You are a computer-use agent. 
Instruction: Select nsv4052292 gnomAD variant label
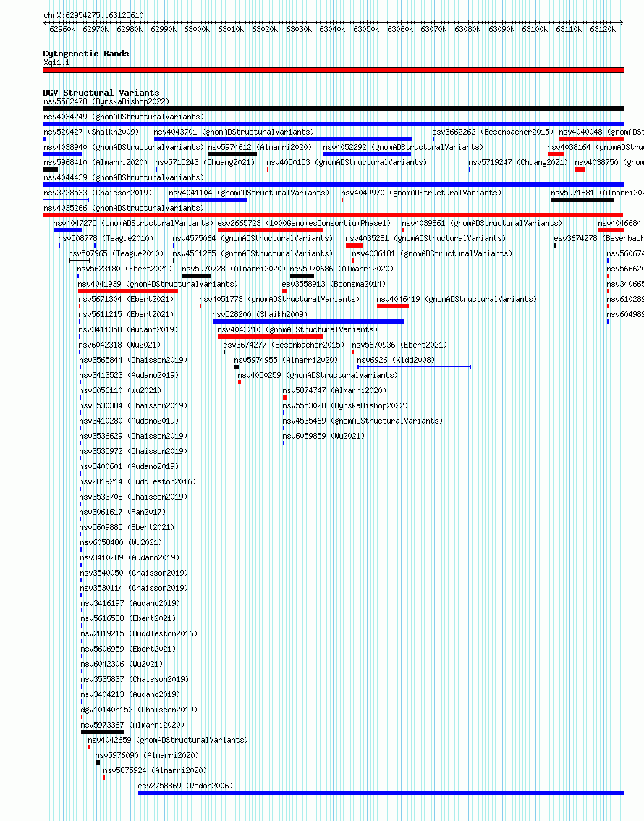pos(403,147)
